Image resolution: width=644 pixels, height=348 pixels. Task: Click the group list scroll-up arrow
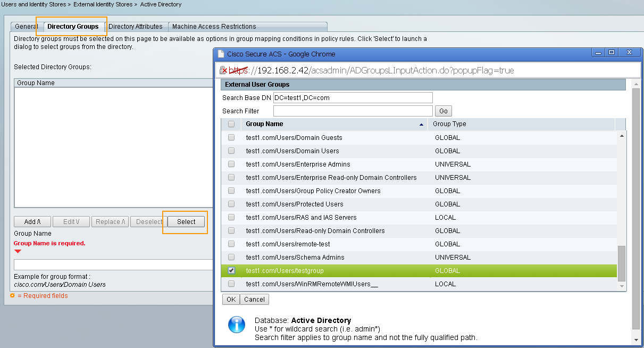tap(621, 136)
